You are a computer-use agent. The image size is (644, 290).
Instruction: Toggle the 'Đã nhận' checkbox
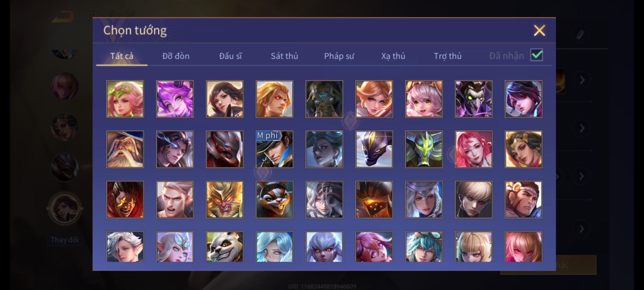(x=537, y=55)
